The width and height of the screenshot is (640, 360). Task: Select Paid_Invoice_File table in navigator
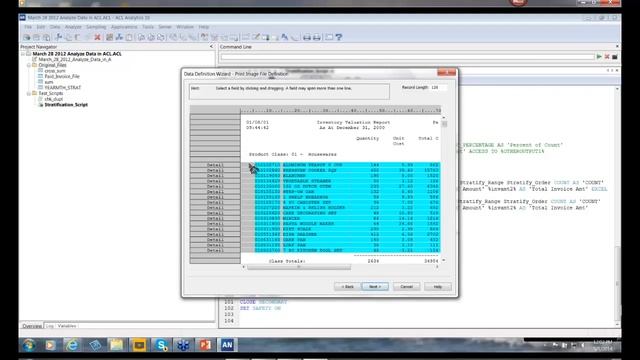point(62,76)
